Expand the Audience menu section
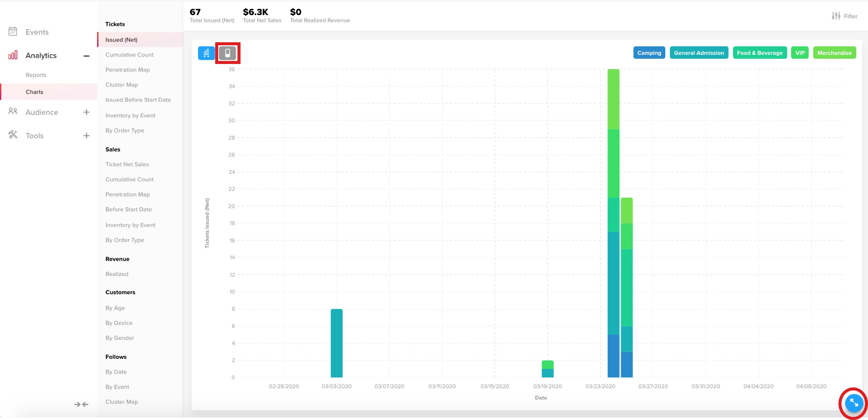868x420 pixels. [x=86, y=112]
